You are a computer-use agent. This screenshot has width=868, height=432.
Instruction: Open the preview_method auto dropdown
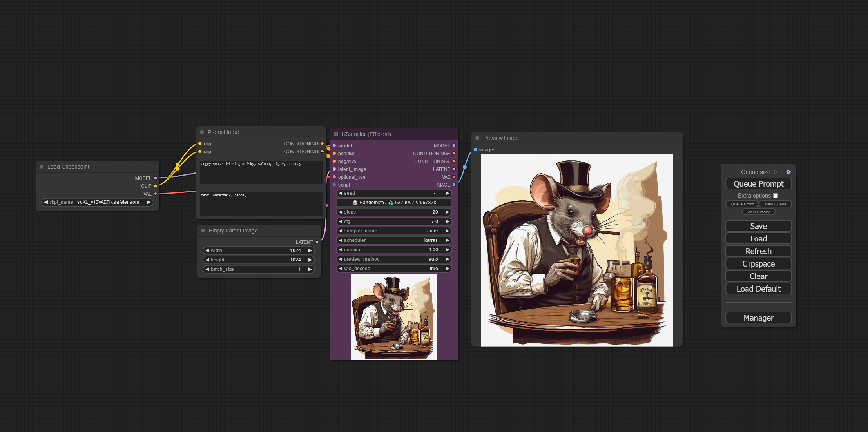394,259
